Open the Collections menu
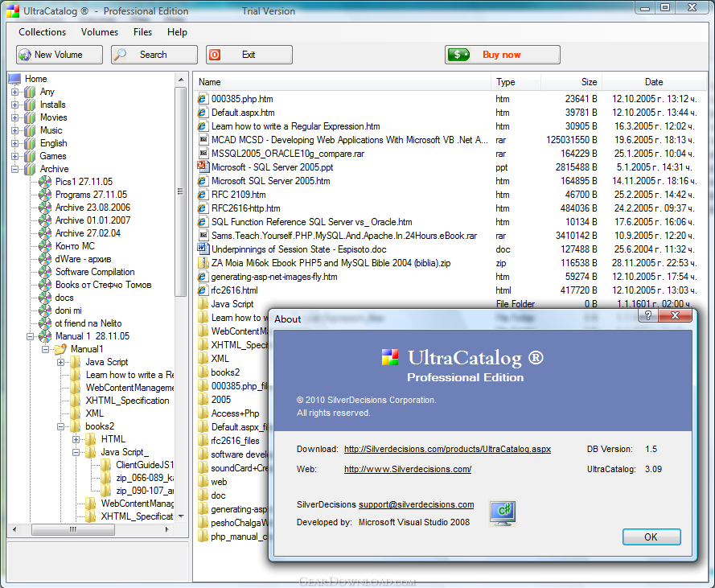 [43, 32]
